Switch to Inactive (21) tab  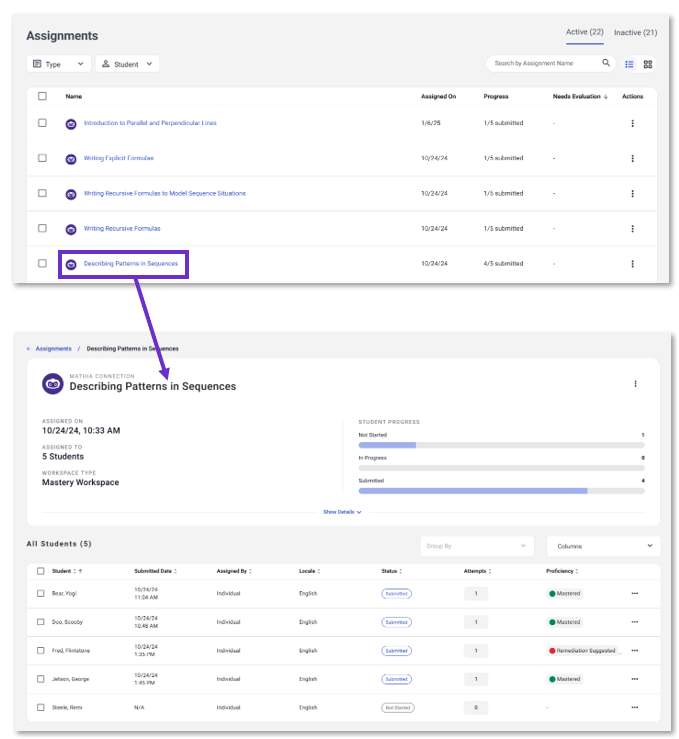pyautogui.click(x=635, y=33)
